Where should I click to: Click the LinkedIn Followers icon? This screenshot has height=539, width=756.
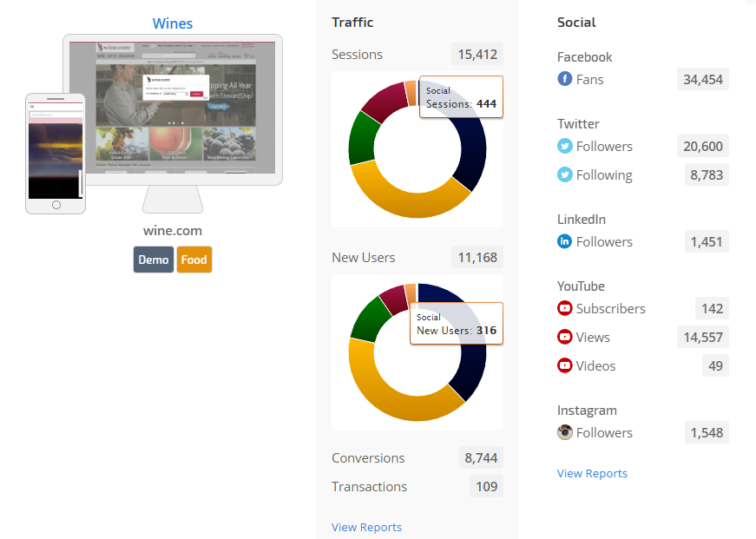tap(565, 242)
